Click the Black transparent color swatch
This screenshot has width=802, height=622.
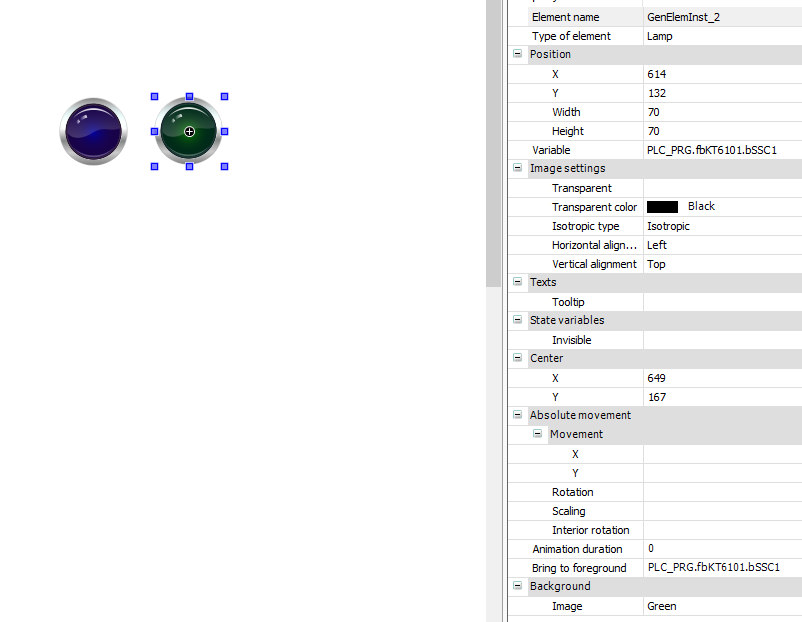[662, 207]
